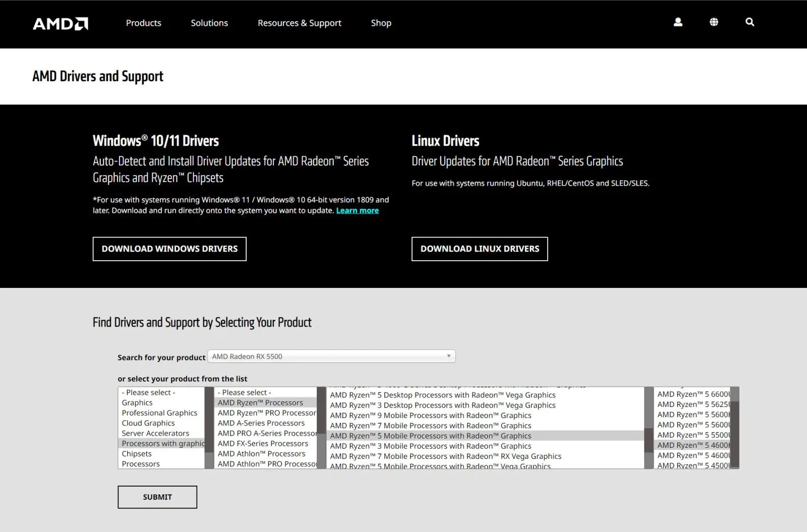Expand the product search dropdown arrow

pyautogui.click(x=448, y=356)
